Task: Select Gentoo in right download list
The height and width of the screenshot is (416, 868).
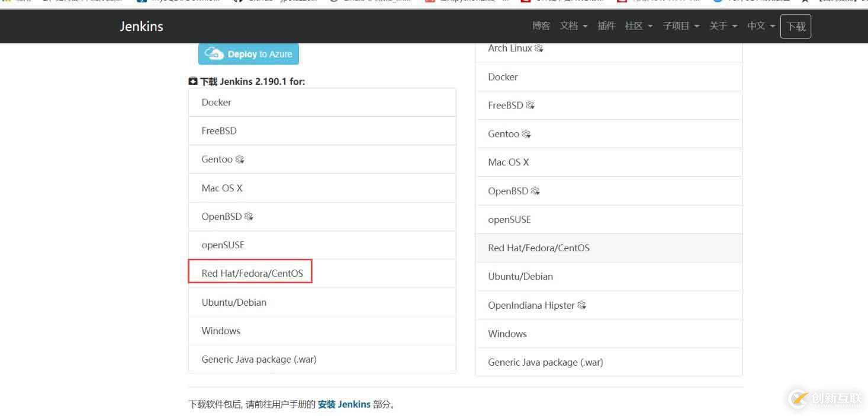Action: click(x=609, y=134)
